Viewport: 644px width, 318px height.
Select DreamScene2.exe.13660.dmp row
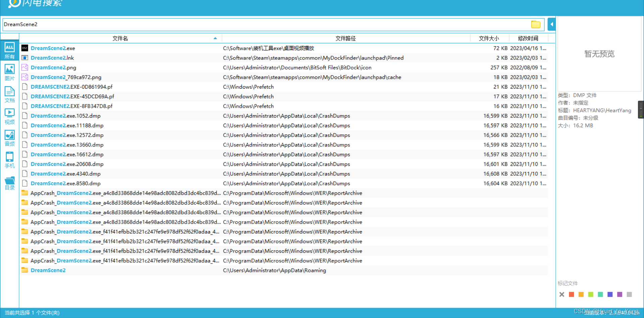point(283,145)
